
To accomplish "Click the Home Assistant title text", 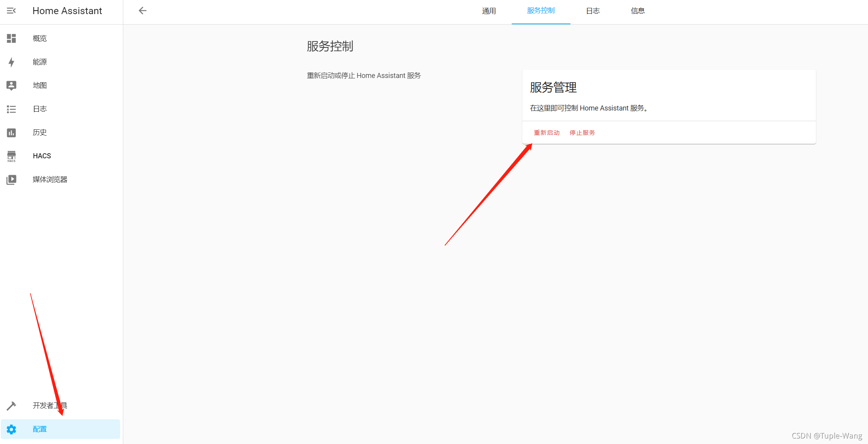I will tap(67, 11).
